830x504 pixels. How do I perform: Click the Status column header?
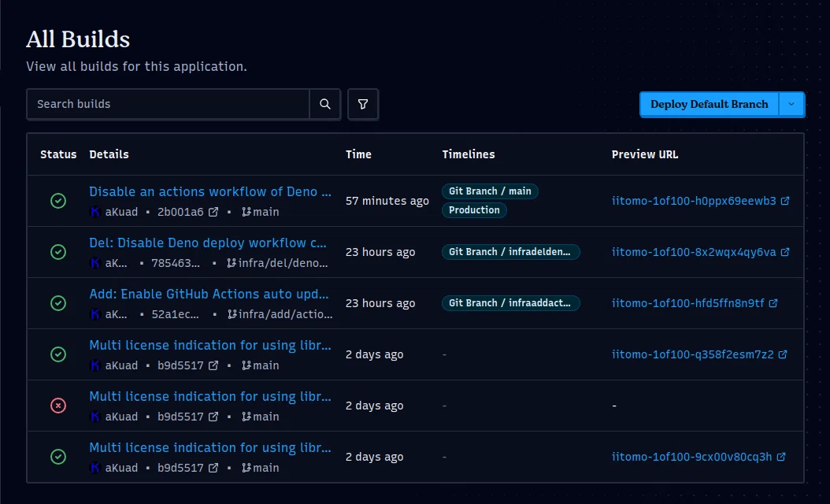click(58, 154)
